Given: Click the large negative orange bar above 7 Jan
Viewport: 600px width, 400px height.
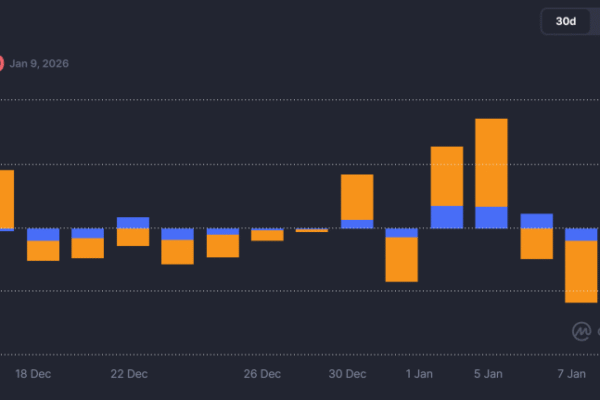Looking at the screenshot, I should [x=581, y=272].
